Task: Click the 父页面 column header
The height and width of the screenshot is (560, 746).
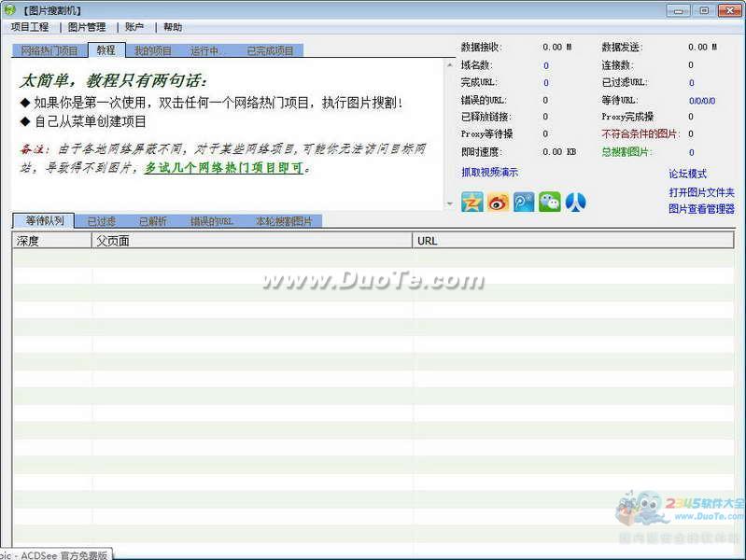Action: (112, 241)
